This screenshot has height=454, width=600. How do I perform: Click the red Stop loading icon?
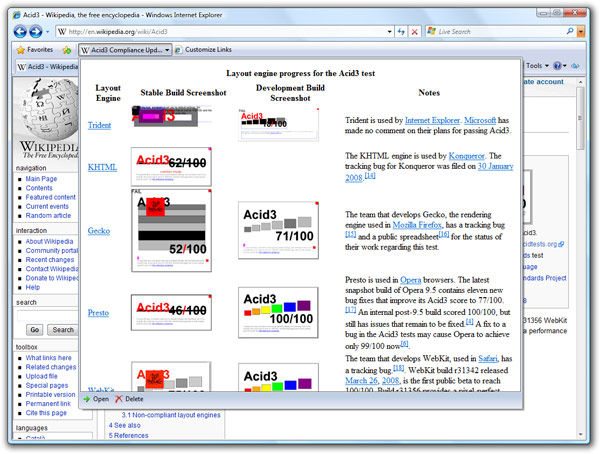(x=414, y=32)
